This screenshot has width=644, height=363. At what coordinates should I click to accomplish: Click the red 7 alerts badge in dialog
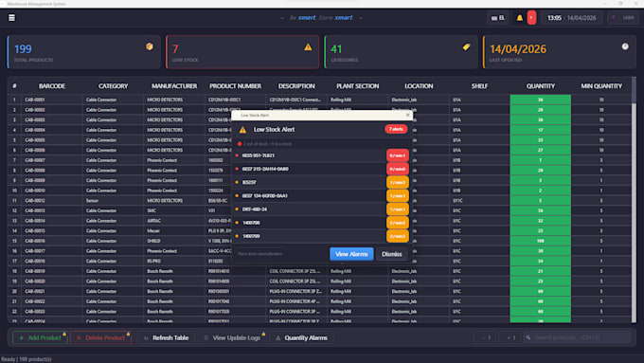click(x=396, y=129)
